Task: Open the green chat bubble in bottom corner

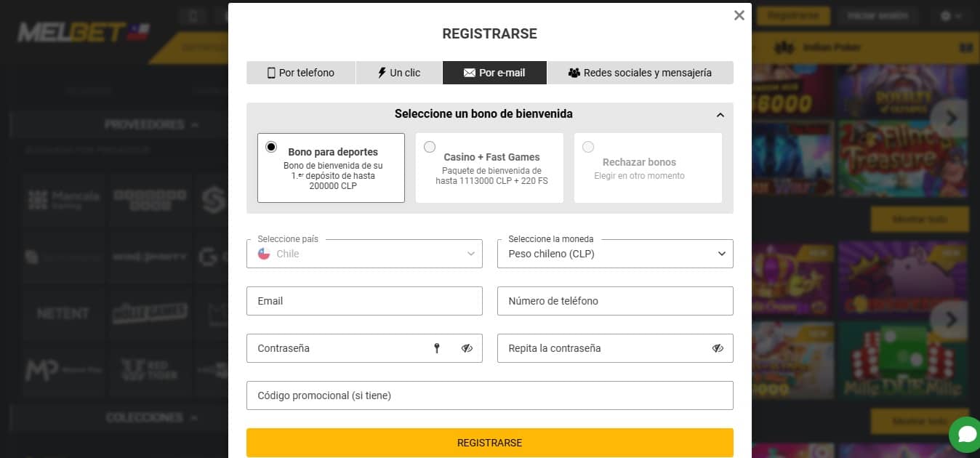Action: coord(966,434)
